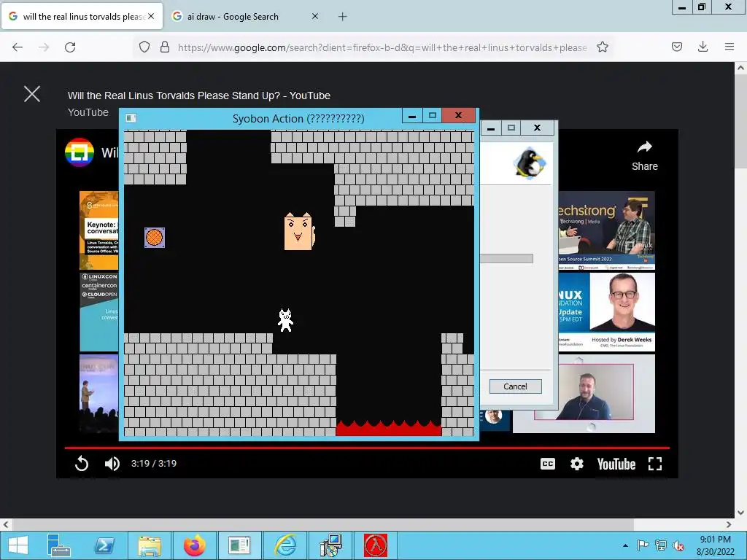Click the installer computer taskbar icon
The image size is (747, 560).
point(330,545)
